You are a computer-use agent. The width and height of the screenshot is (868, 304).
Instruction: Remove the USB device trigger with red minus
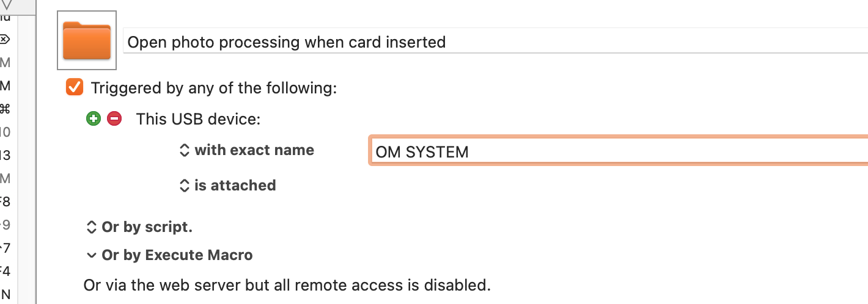click(x=114, y=119)
